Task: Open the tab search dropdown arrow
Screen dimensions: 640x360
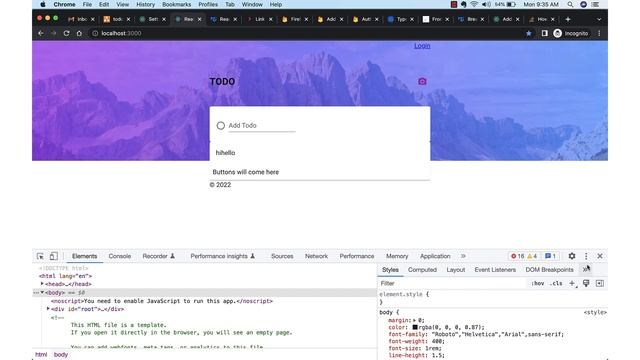Action: [x=599, y=19]
